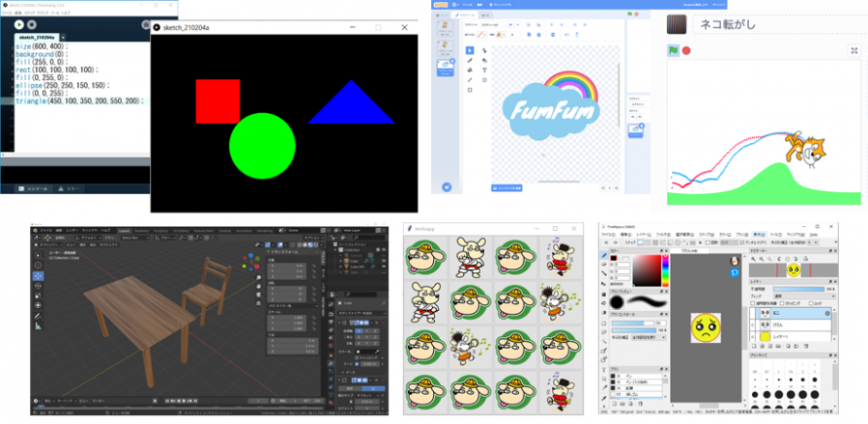Image resolution: width=868 pixels, height=424 pixels.
Task: Enable クリッピング checkbox in FireAlpaca
Action: (782, 303)
